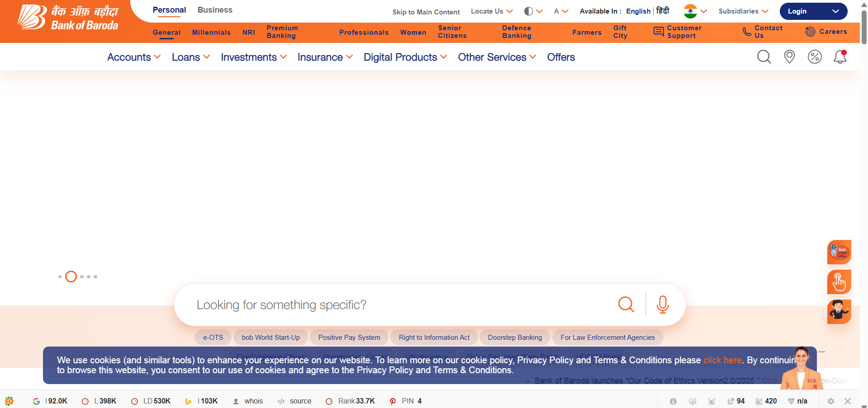This screenshot has width=868, height=408.
Task: Activate the microphone voice search icon
Action: click(663, 305)
